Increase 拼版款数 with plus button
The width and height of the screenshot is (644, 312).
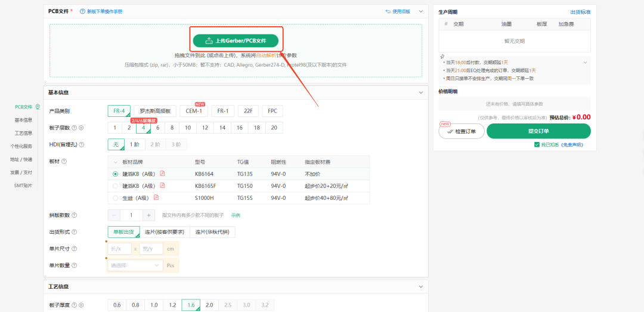pyautogui.click(x=148, y=215)
